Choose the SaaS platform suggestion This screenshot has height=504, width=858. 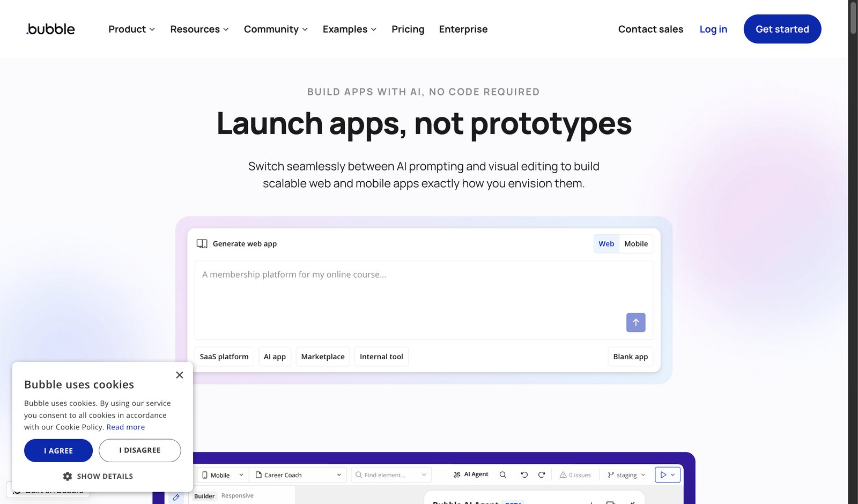224,357
